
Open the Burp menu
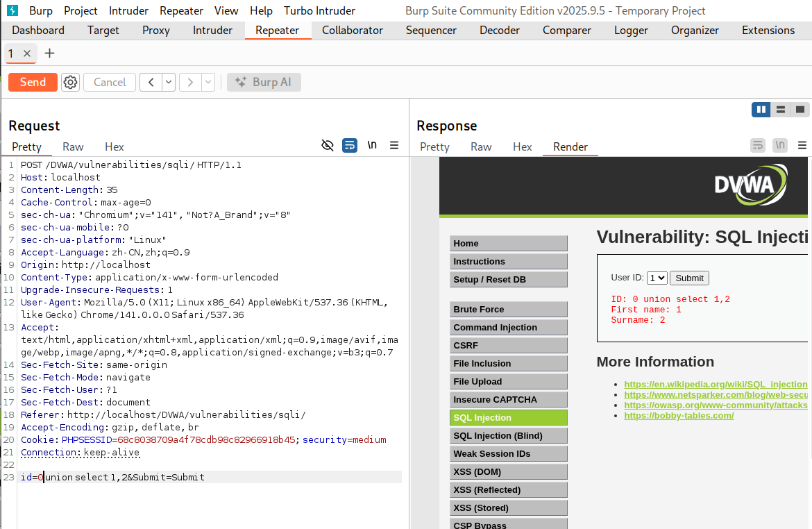[41, 10]
